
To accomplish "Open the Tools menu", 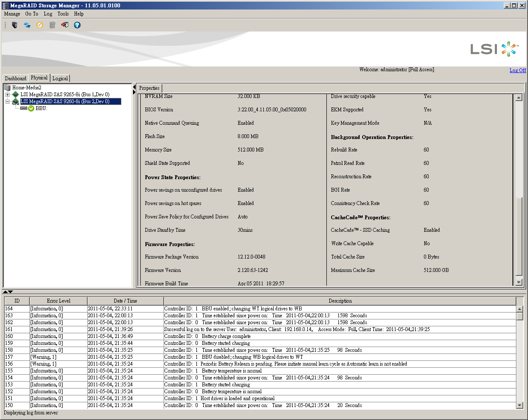I will click(63, 14).
